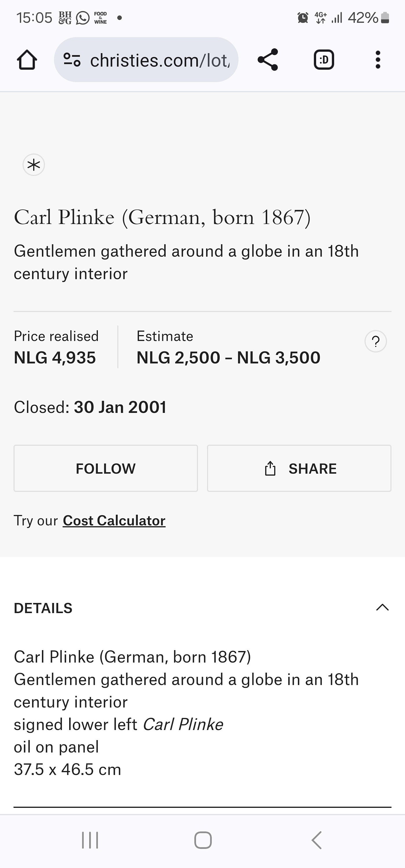Screen dimensions: 405x868
Task: Collapse the DETAILS section chevron
Action: click(x=382, y=608)
